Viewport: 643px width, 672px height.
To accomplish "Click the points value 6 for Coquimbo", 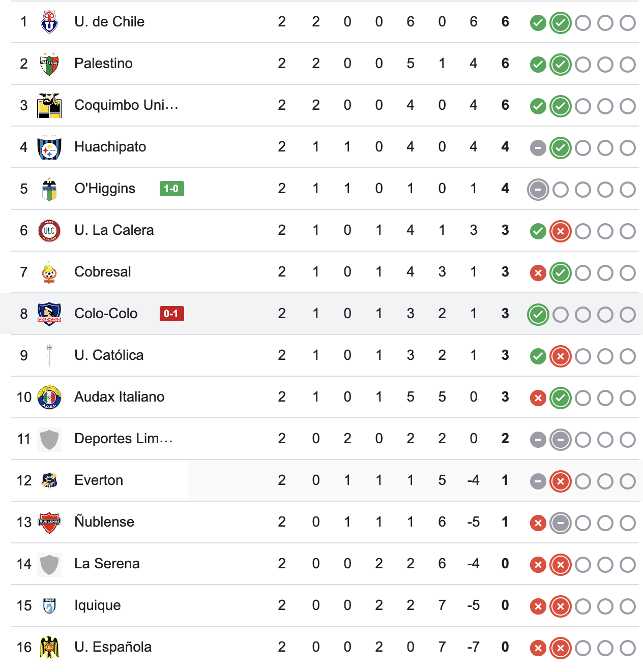I will pyautogui.click(x=504, y=105).
